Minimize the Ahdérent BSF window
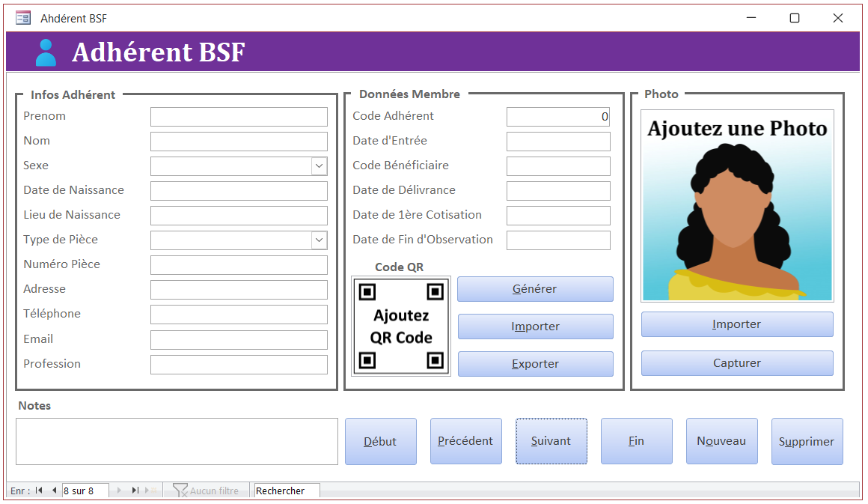The image size is (868, 504). pos(751,18)
